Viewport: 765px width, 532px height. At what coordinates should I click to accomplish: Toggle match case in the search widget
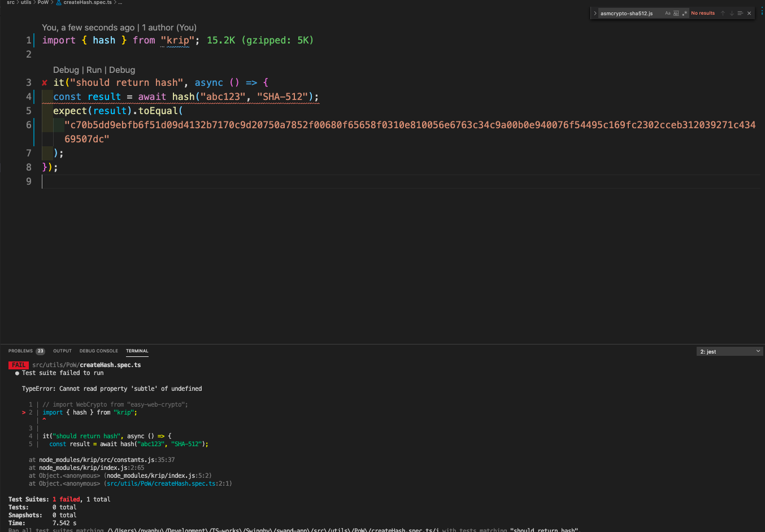[x=667, y=13]
